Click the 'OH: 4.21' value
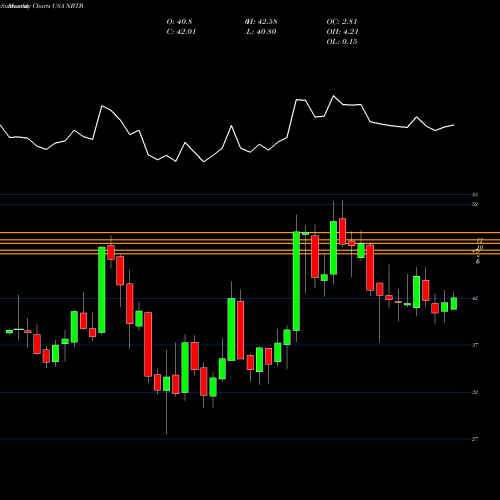Viewport: 500px width, 500px height. tap(342, 32)
